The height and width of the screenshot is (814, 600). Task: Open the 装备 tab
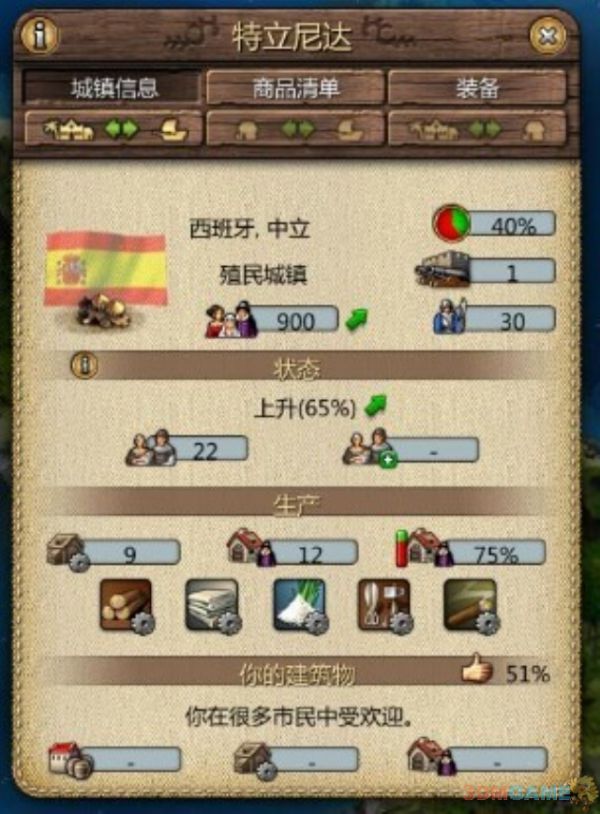[x=477, y=87]
